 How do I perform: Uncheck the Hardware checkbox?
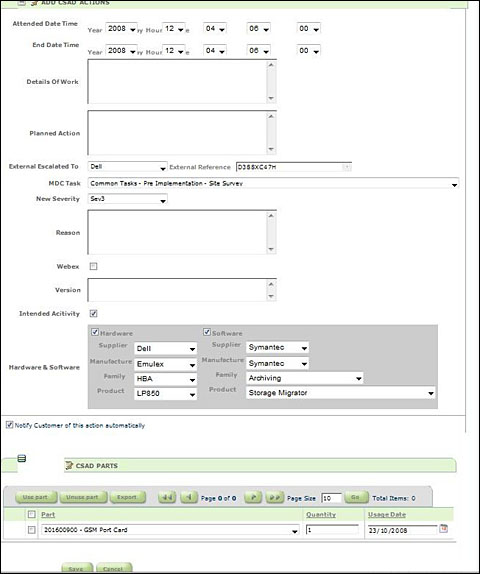coord(95,332)
